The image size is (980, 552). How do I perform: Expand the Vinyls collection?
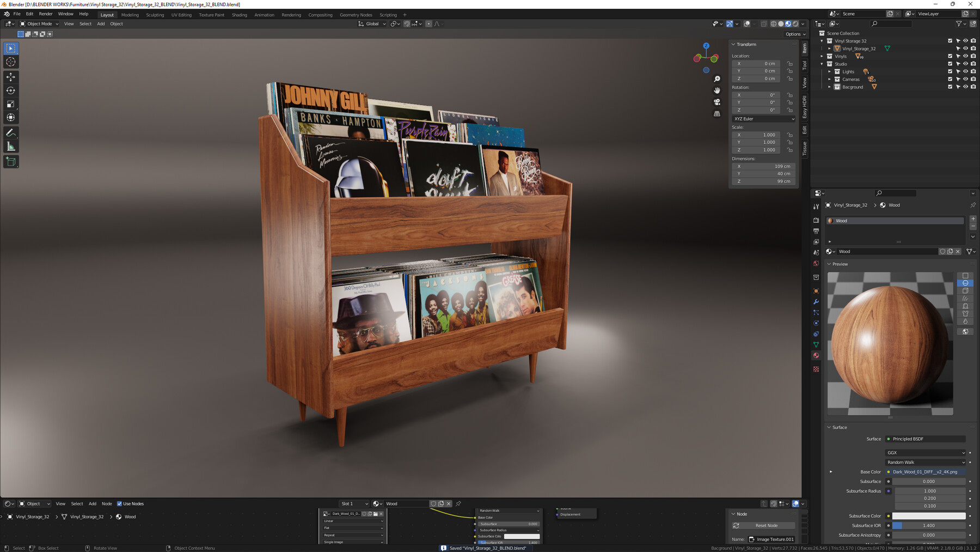pyautogui.click(x=822, y=56)
